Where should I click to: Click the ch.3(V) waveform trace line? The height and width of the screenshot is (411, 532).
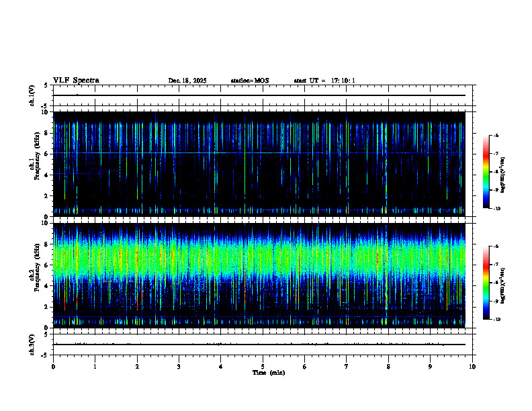click(x=259, y=345)
